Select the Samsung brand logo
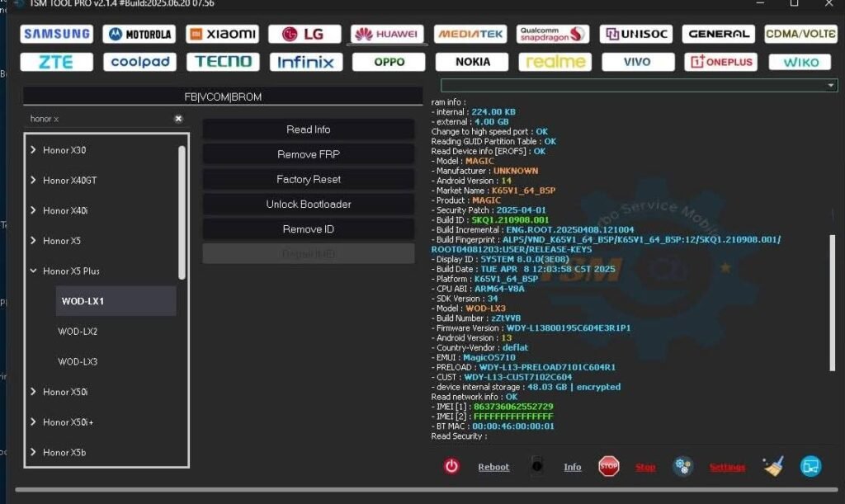This screenshot has height=504, width=845. pos(57,34)
